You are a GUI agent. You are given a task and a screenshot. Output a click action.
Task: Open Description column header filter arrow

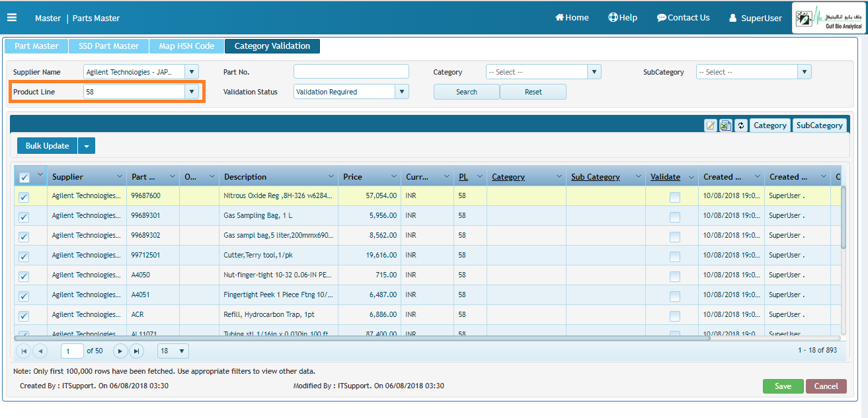pos(331,176)
